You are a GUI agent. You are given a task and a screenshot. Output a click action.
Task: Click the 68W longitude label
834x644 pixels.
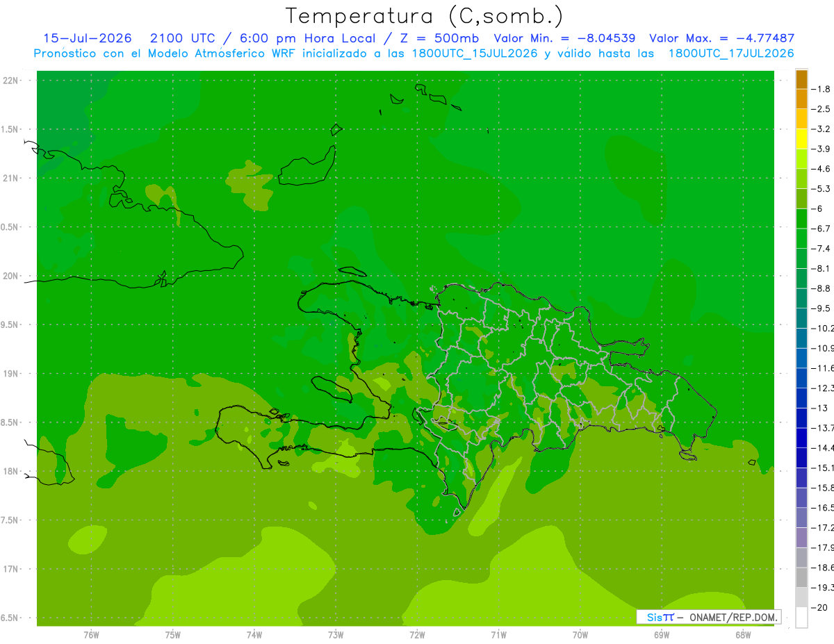tap(743, 635)
